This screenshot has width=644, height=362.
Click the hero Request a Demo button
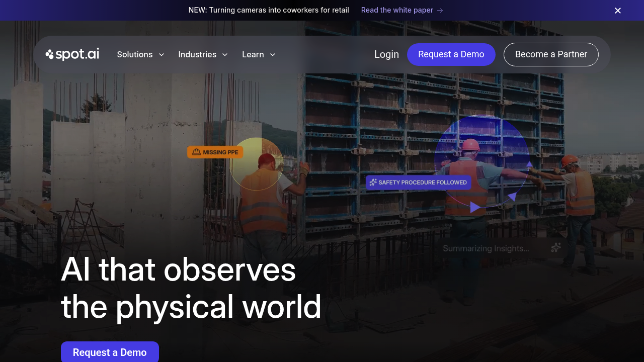[x=110, y=352]
